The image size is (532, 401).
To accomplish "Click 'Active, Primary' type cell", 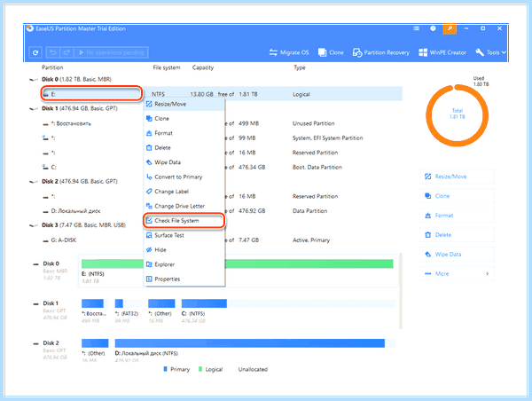I will click(x=311, y=240).
